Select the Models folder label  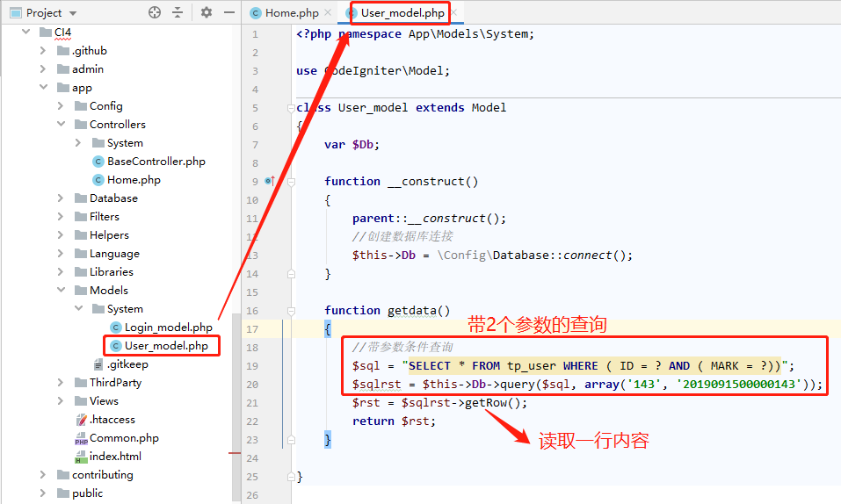coord(109,290)
